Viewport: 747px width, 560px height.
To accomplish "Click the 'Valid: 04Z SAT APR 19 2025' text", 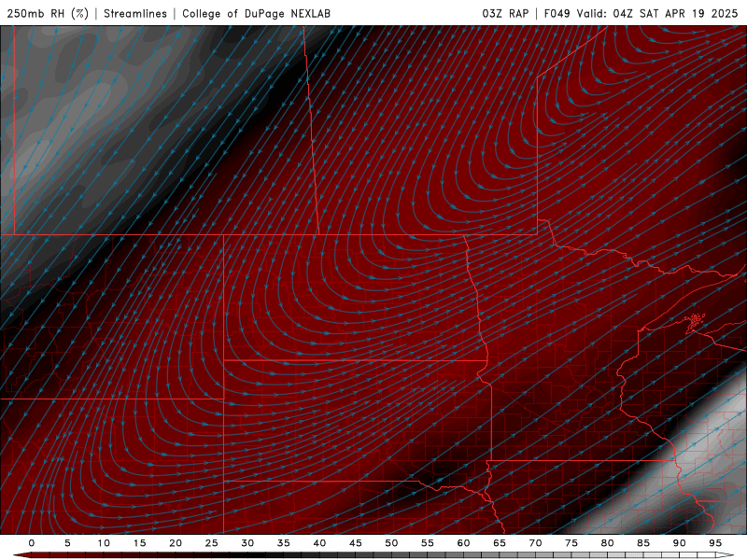I will point(657,13).
